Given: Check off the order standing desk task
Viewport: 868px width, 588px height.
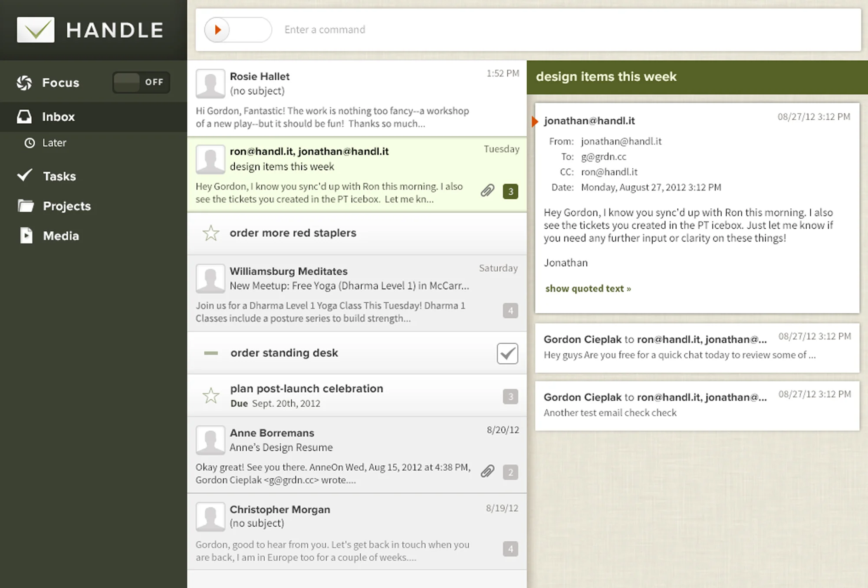Looking at the screenshot, I should [x=507, y=353].
